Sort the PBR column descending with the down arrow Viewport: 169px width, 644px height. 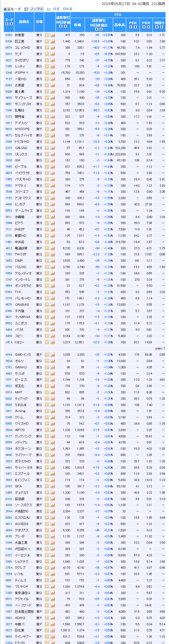point(148,27)
